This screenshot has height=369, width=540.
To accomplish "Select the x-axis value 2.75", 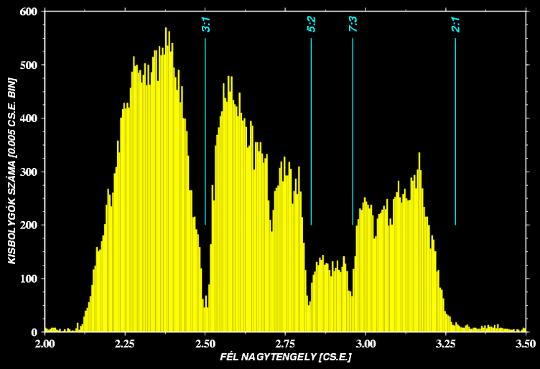I will coord(285,344).
